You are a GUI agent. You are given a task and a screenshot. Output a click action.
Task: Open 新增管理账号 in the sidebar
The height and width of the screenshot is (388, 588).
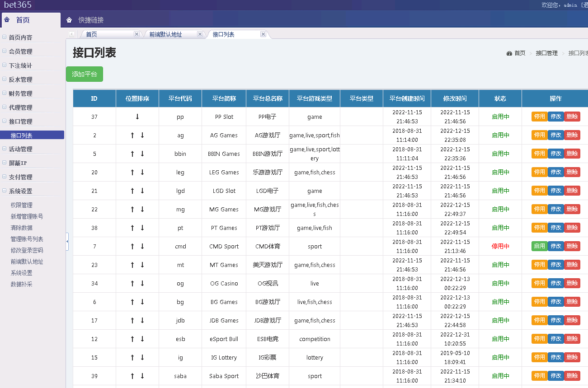click(27, 216)
